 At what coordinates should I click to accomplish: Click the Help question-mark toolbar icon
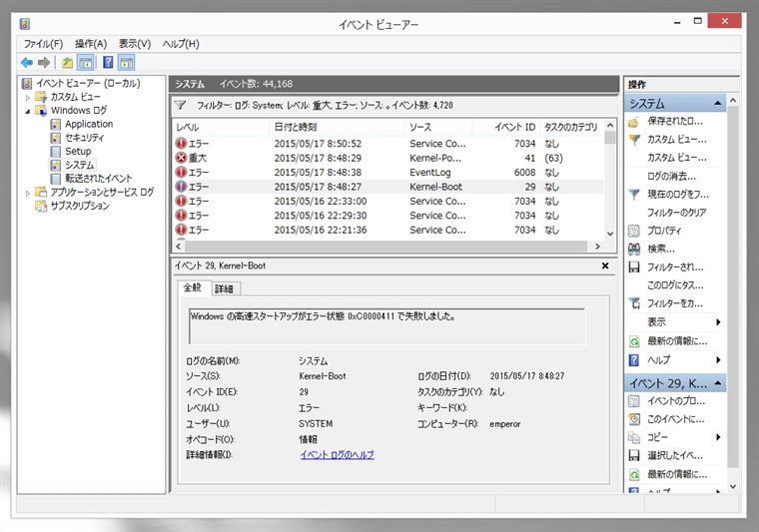(x=108, y=63)
